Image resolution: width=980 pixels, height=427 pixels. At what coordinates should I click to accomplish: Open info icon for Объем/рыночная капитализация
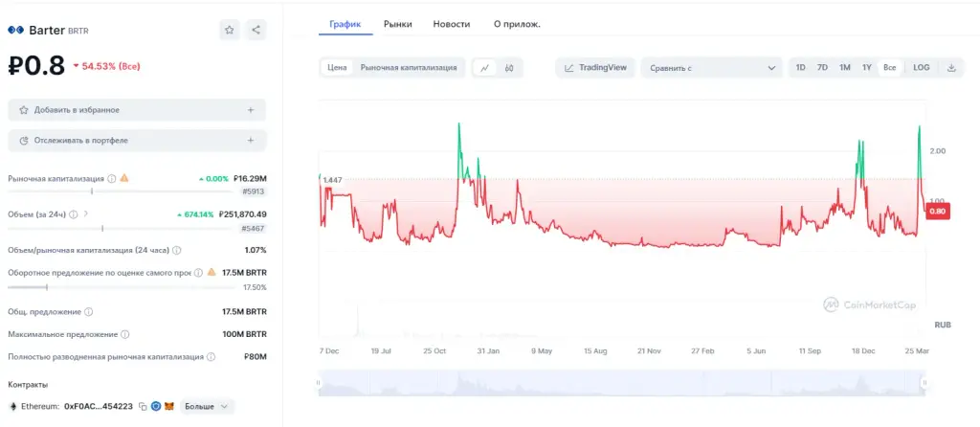coord(177,250)
